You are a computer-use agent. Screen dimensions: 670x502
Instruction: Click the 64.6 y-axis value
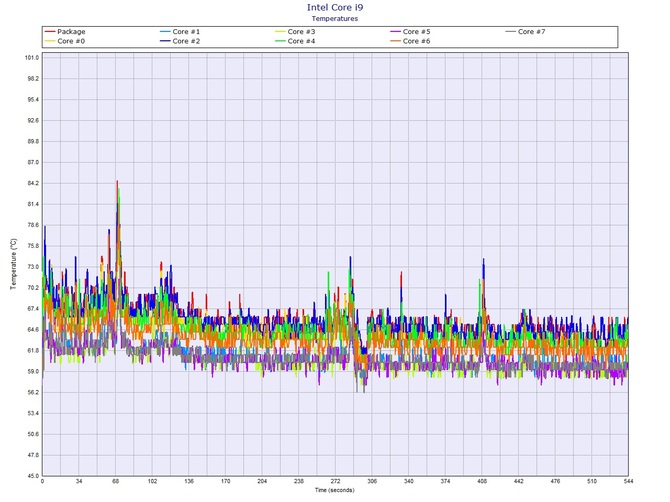coord(33,330)
